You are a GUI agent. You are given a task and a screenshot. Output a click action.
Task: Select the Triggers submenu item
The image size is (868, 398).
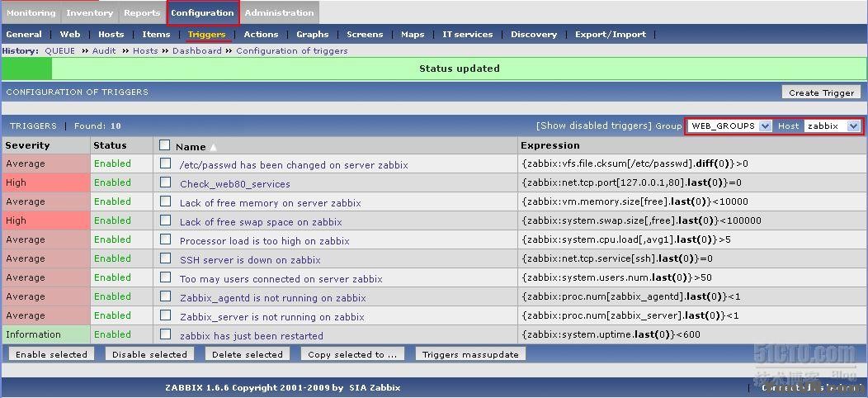pos(206,35)
